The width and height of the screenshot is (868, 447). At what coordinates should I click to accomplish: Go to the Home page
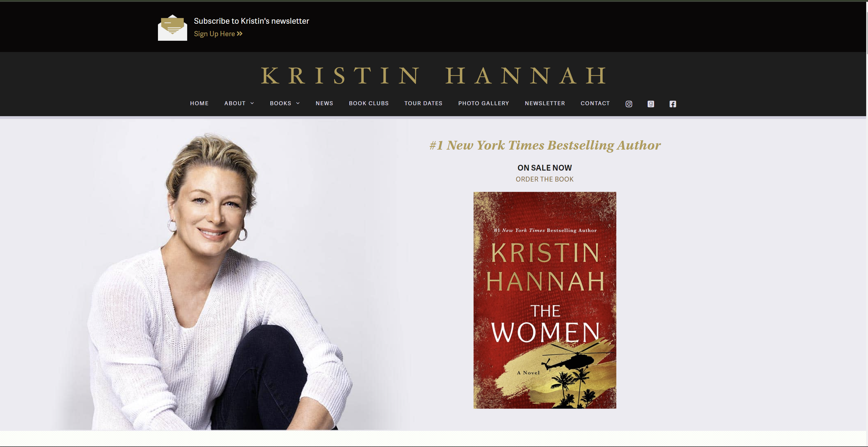tap(199, 103)
